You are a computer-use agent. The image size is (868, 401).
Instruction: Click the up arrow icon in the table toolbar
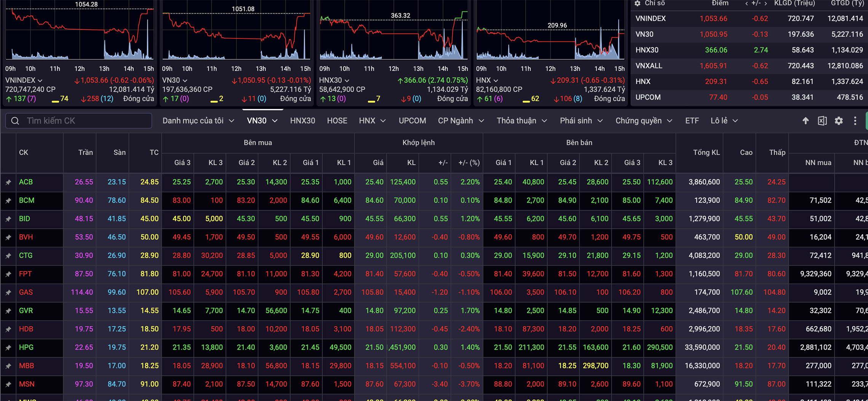coord(805,121)
